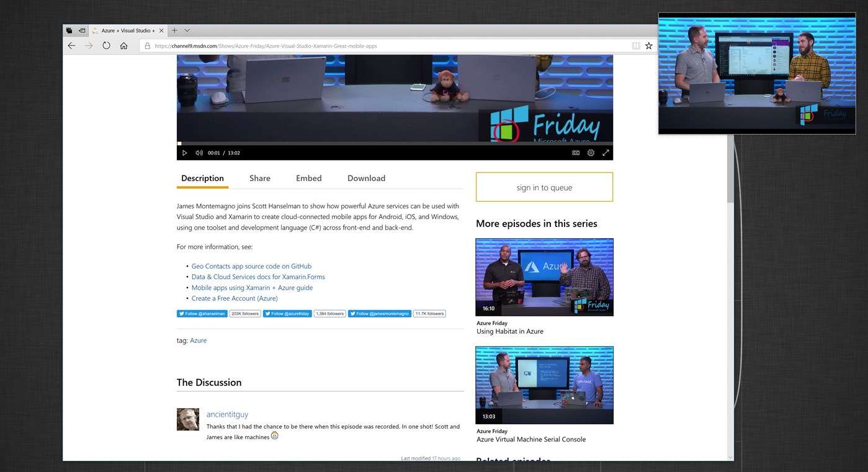Play the Azure Friday video

point(184,153)
